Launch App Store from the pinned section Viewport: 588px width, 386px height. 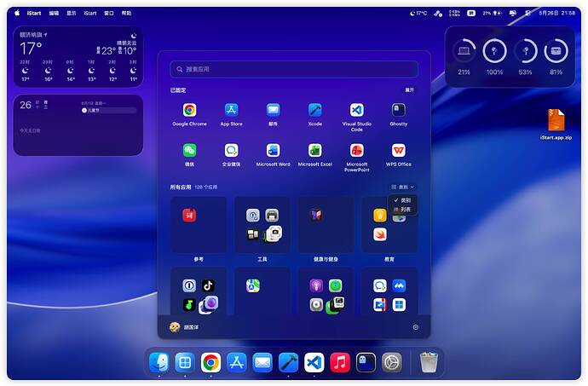tap(232, 110)
